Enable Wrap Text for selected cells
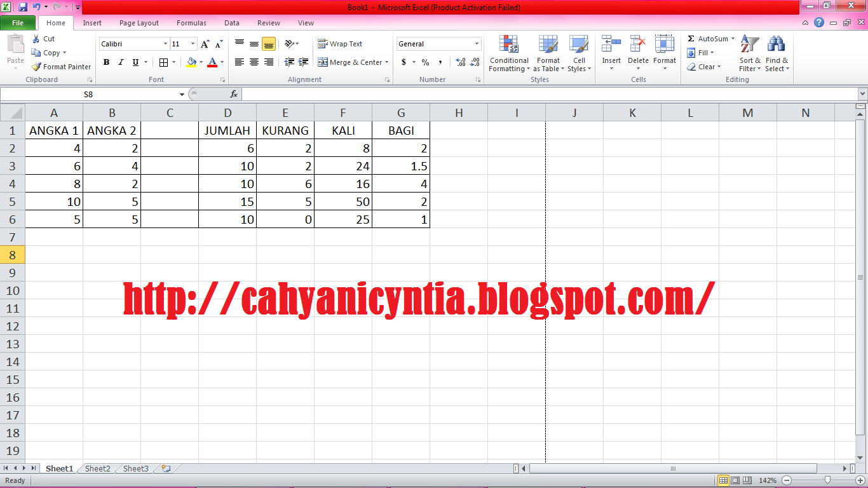The image size is (868, 488). pos(345,43)
